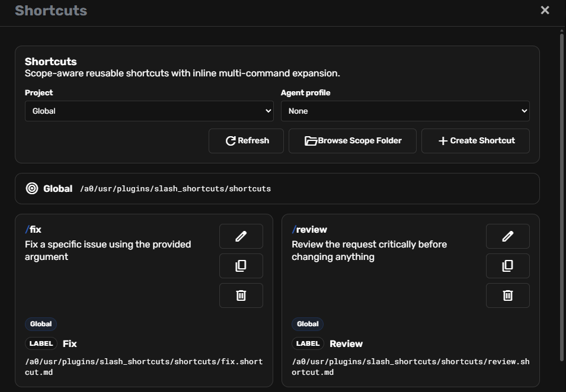Click the fix.shortcut.md file path

coord(143,367)
